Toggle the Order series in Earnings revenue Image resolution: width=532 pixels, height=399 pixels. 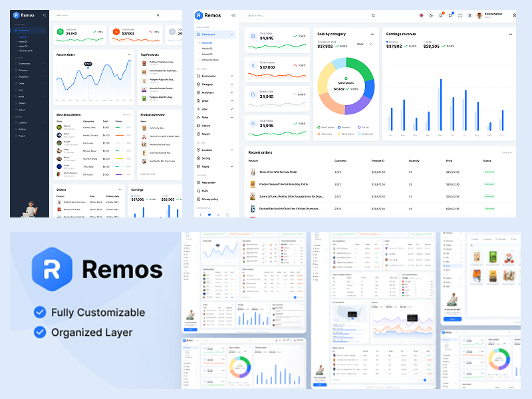point(428,42)
